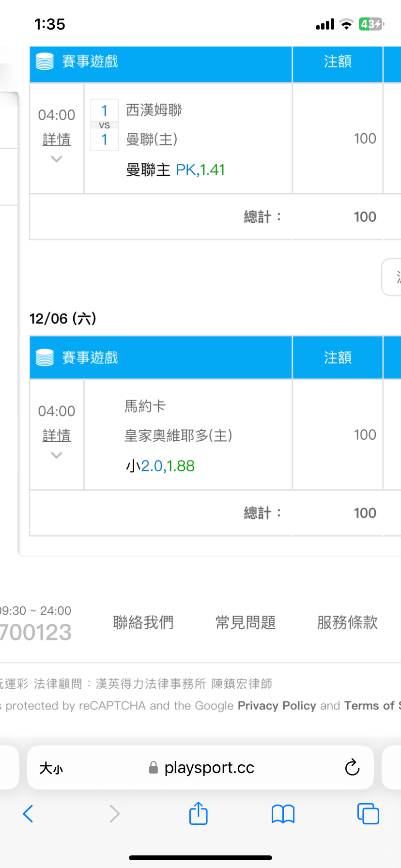The height and width of the screenshot is (868, 401).
Task: Open 服務條款 footer link
Action: (x=347, y=622)
